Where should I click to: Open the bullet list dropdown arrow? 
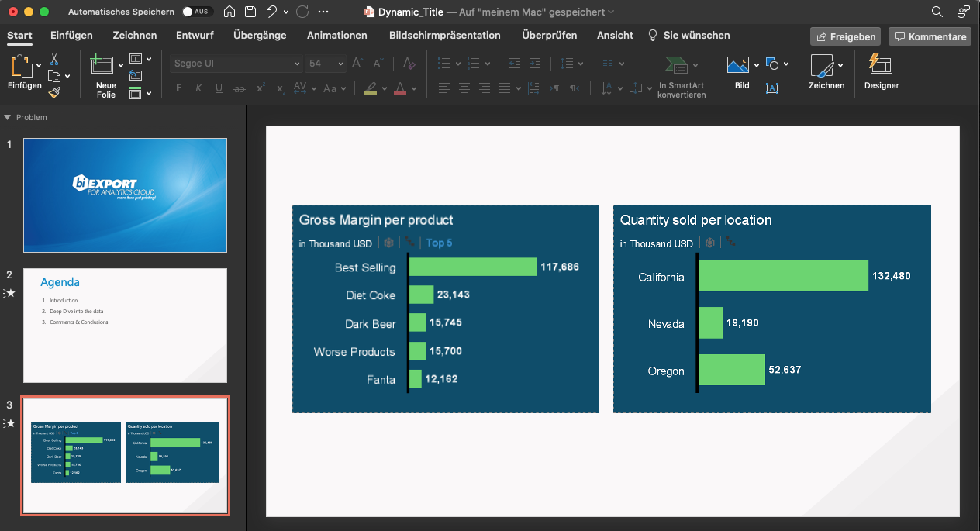(x=458, y=64)
